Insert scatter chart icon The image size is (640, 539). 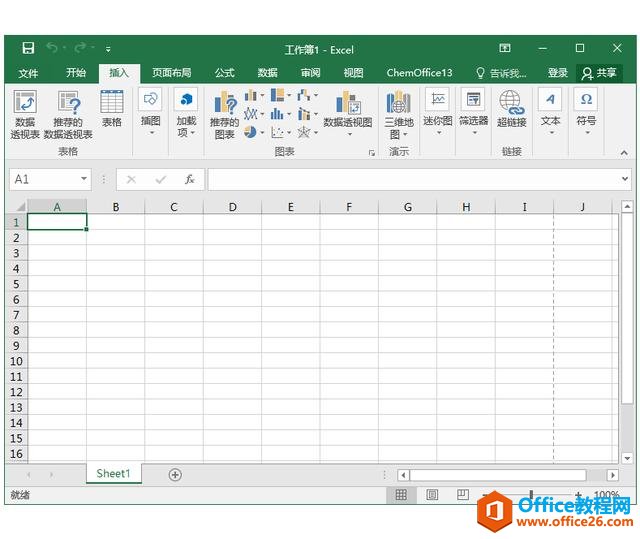point(278,132)
